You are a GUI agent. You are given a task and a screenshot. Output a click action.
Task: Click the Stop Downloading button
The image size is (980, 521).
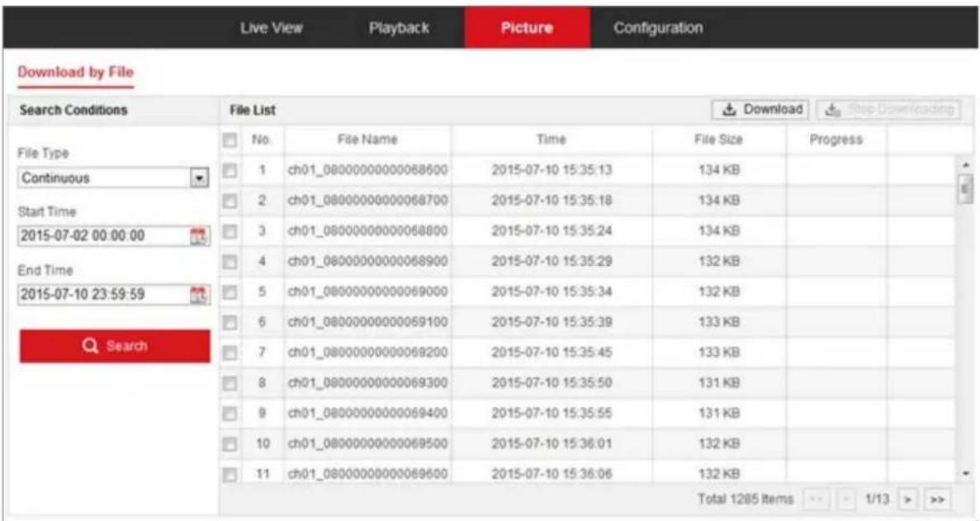pos(888,109)
